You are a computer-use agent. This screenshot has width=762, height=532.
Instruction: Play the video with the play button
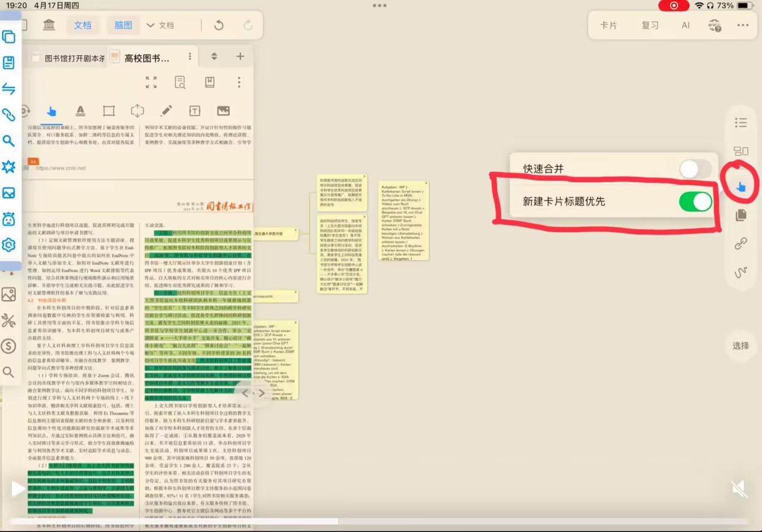[18, 489]
